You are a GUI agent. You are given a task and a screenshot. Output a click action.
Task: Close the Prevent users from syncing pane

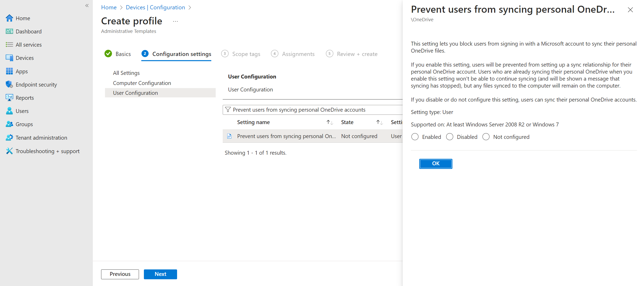[630, 10]
